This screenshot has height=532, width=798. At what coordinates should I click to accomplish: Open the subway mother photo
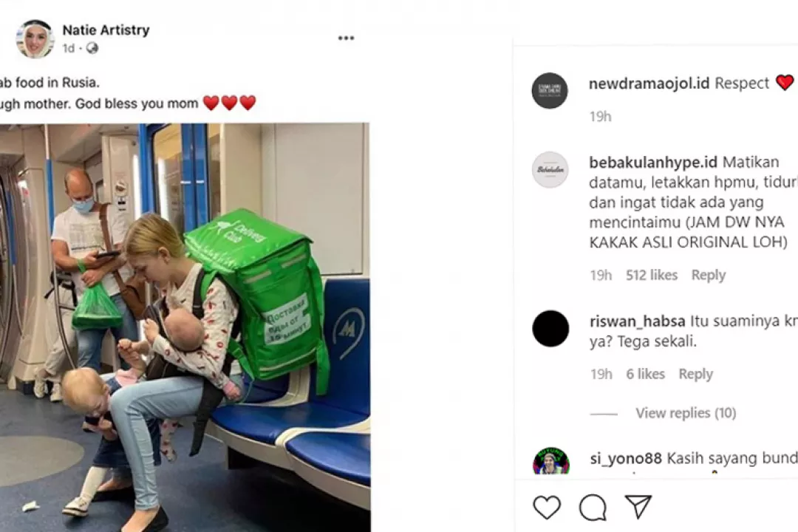[x=185, y=327]
